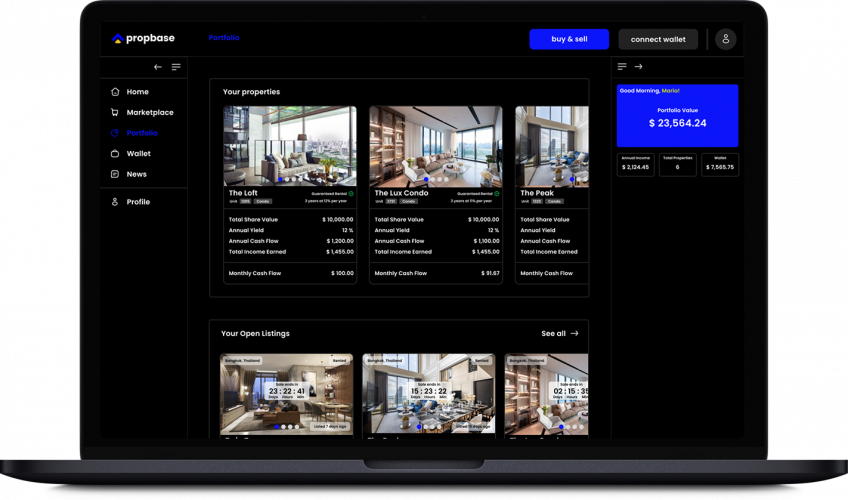Select last carousel dot on Lux Condo photo

point(446,179)
